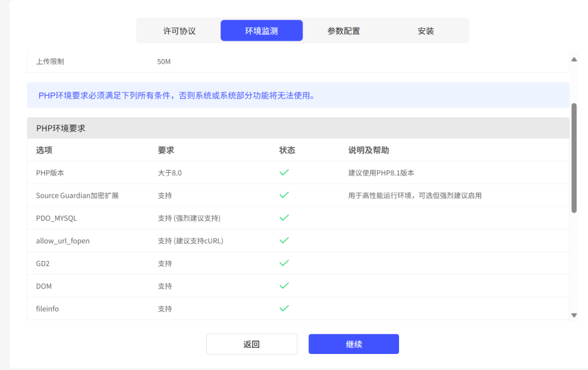Click the PHP版本 green checkmark status icon

tap(284, 172)
